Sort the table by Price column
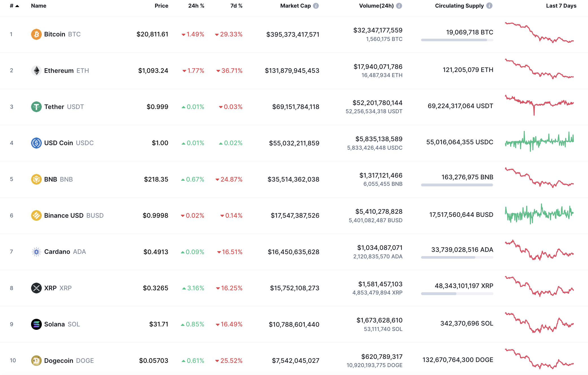The height and width of the screenshot is (375, 588). [x=161, y=6]
